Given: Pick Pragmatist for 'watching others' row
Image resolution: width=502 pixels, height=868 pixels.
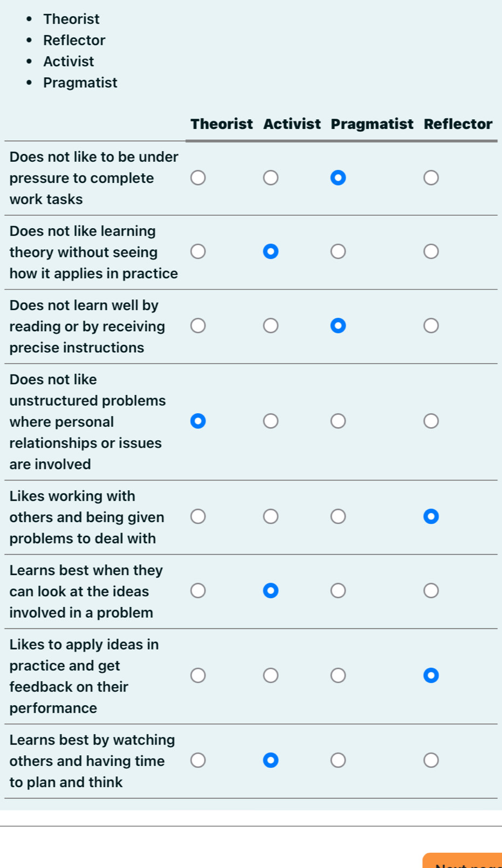Looking at the screenshot, I should tap(338, 760).
